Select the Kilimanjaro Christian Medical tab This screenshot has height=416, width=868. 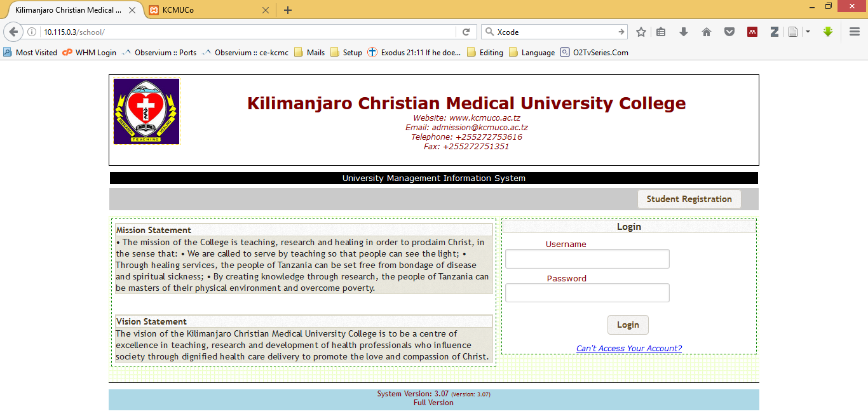68,10
